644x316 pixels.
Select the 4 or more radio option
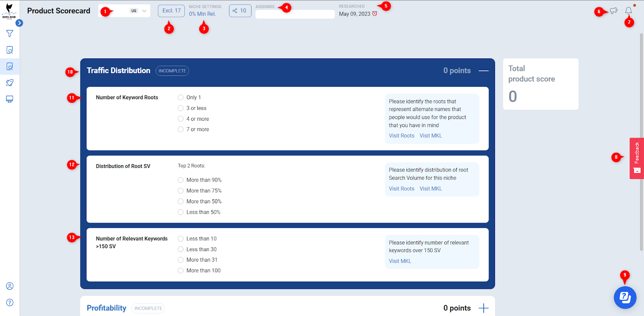181,119
